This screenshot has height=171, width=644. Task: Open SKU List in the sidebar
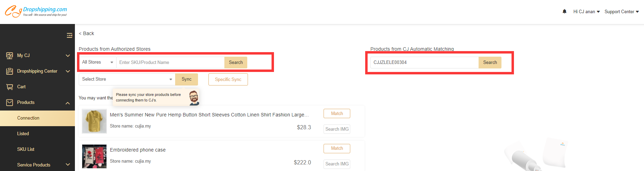click(26, 149)
